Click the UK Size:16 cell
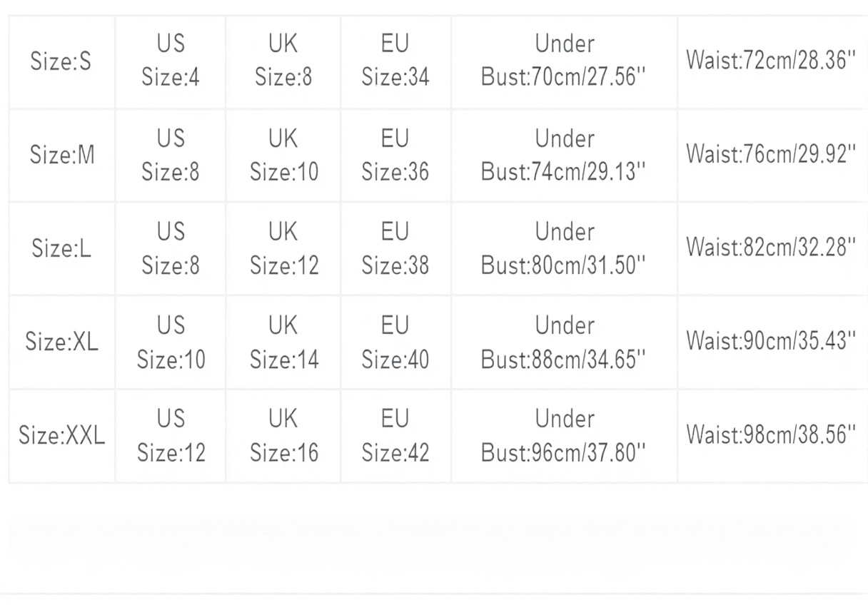This screenshot has width=868, height=605. 283,435
